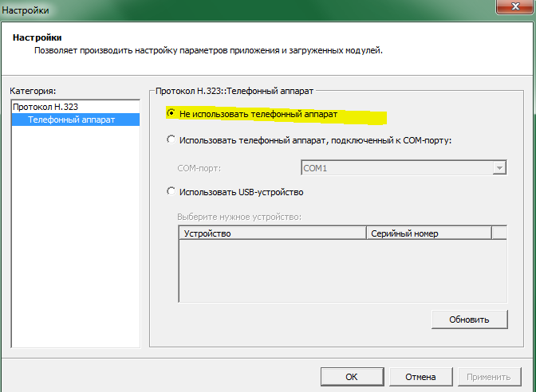Click the Применить button
The width and height of the screenshot is (536, 392).
pos(488,377)
